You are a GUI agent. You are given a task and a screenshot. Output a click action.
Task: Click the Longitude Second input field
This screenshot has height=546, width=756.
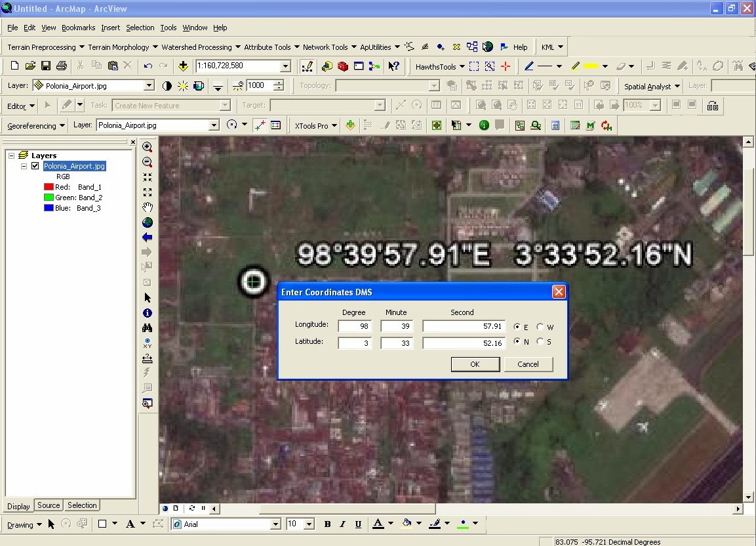[464, 325]
